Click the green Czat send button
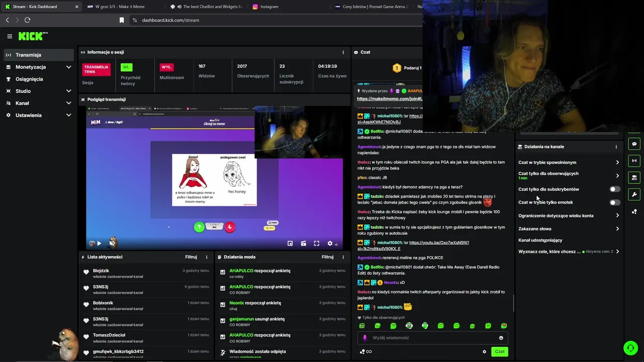 [500, 352]
